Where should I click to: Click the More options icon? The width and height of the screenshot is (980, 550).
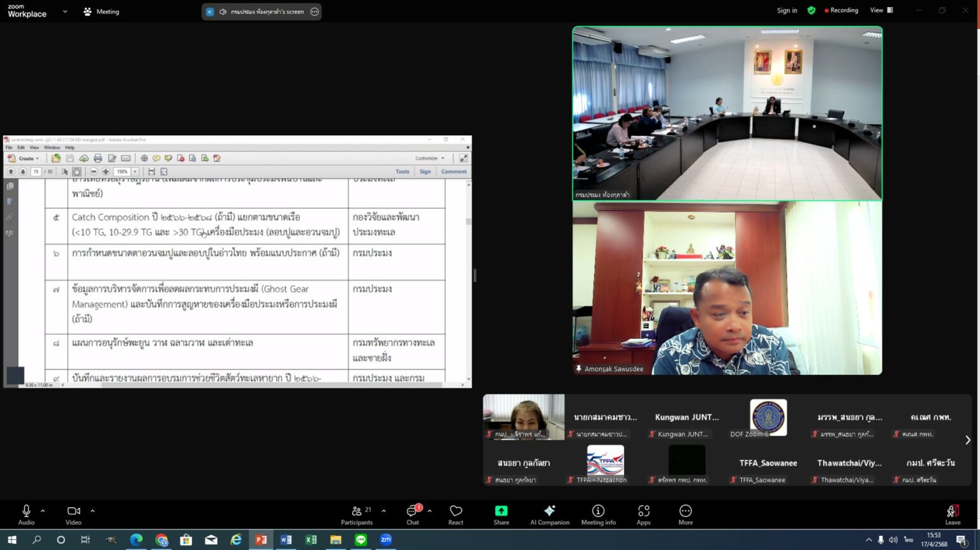pos(685,514)
